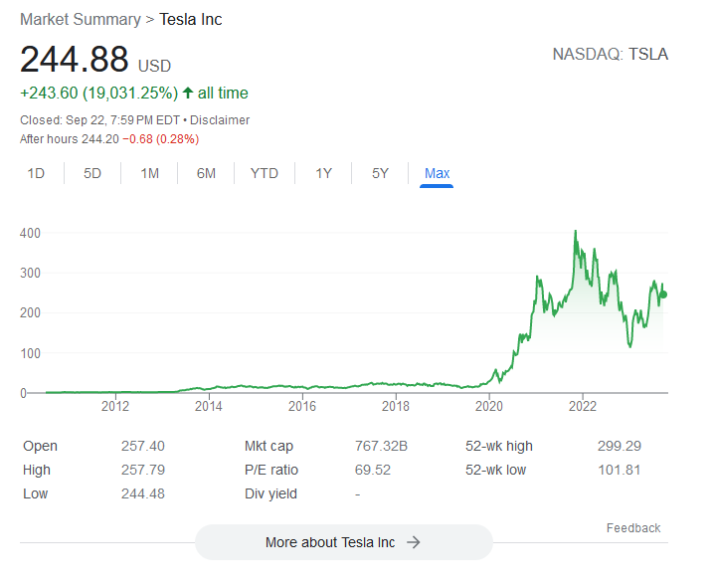
Task: Click the 2020 marker on the timeline
Action: click(x=488, y=406)
